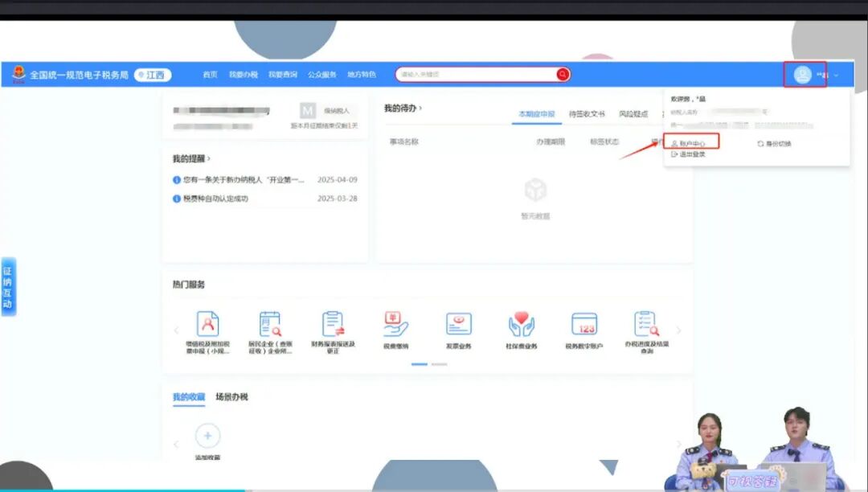This screenshot has height=492, width=868.
Task: Expand the 我的提醒 section arrow
Action: tap(209, 158)
